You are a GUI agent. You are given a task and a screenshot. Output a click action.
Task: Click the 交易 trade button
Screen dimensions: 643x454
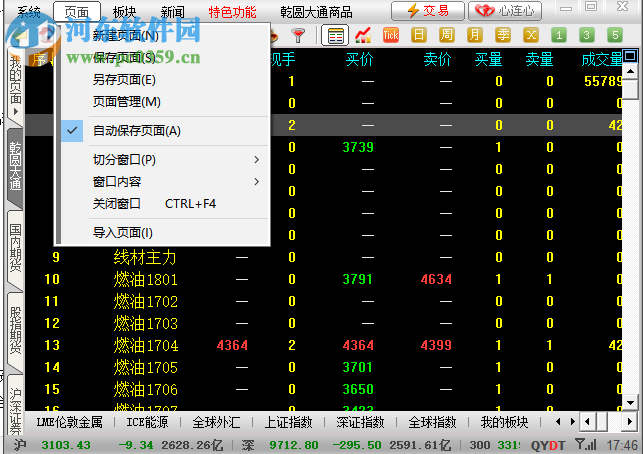(428, 11)
